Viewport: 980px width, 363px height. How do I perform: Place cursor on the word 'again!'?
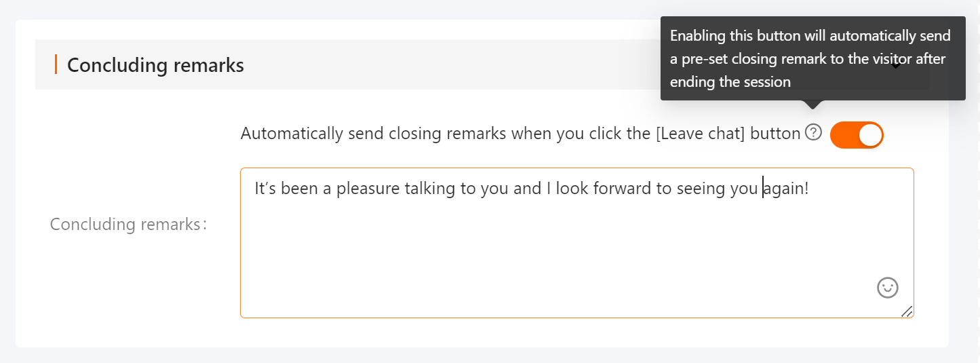pos(786,188)
